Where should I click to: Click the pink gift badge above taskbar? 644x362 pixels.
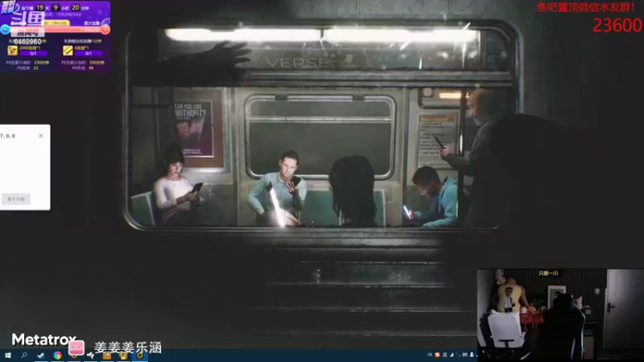[x=76, y=348]
